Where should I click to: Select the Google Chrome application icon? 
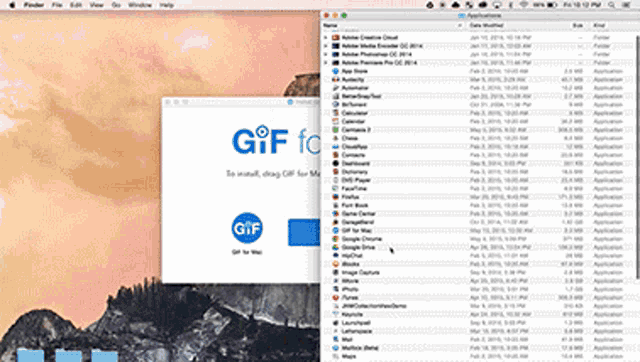coord(336,239)
